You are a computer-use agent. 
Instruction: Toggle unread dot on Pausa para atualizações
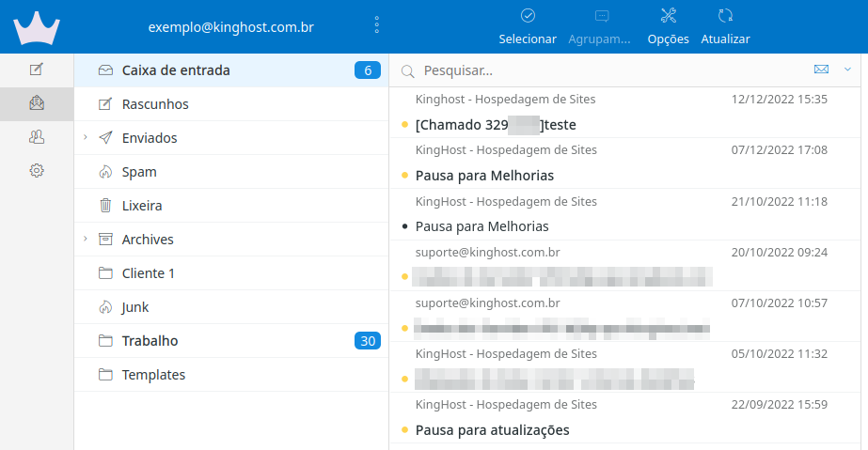click(x=404, y=430)
